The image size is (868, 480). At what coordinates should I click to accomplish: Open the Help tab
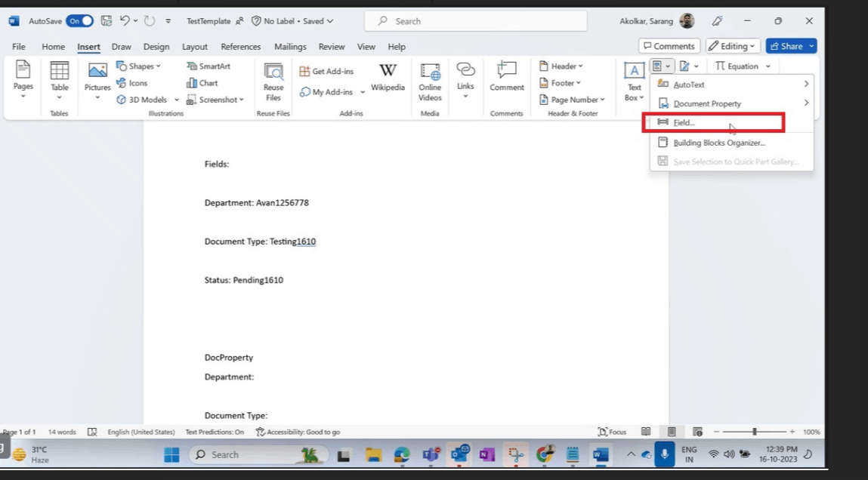pyautogui.click(x=397, y=47)
